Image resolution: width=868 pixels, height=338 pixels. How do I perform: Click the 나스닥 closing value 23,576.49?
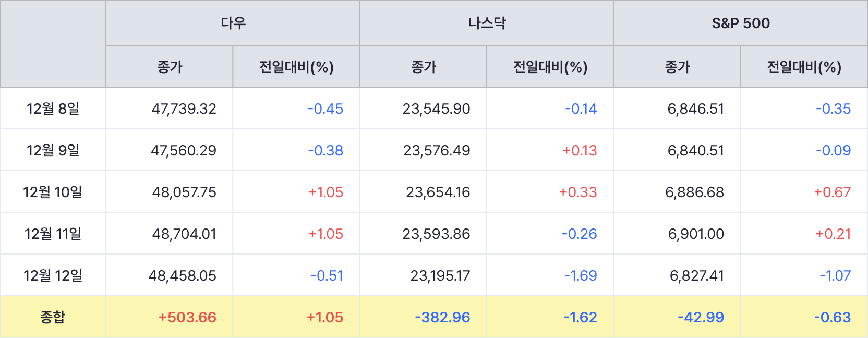(436, 150)
